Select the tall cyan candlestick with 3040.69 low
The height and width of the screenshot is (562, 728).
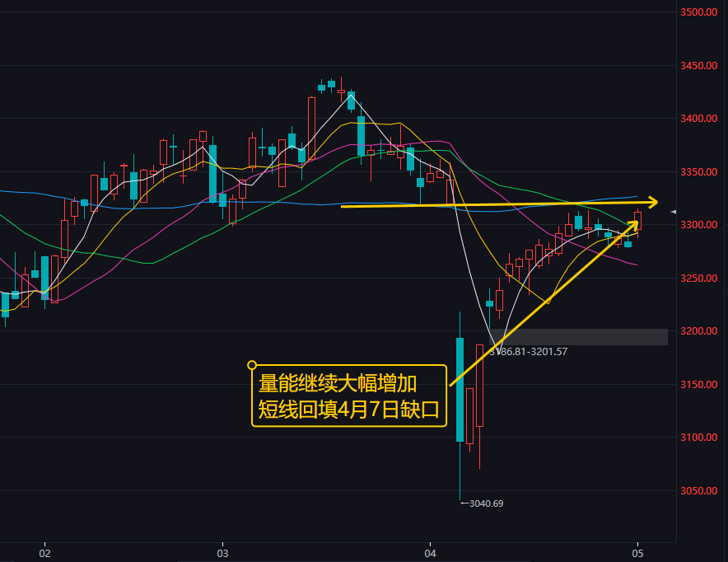pyautogui.click(x=460, y=405)
